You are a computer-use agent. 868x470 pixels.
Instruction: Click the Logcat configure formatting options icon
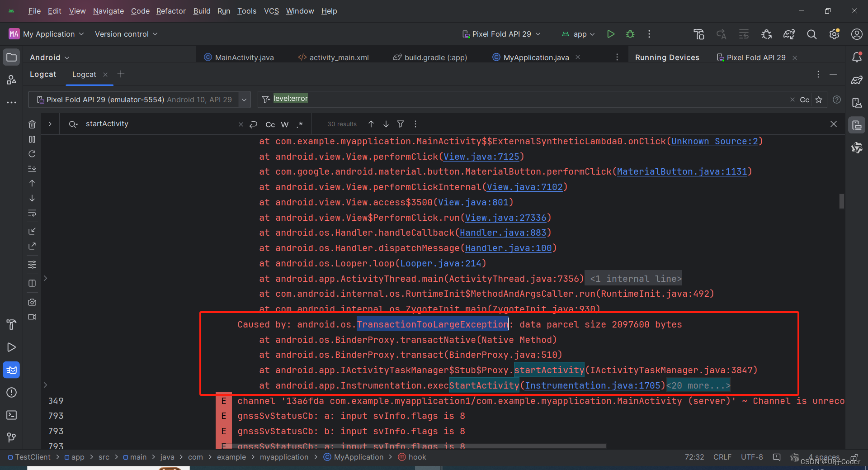[x=32, y=265]
